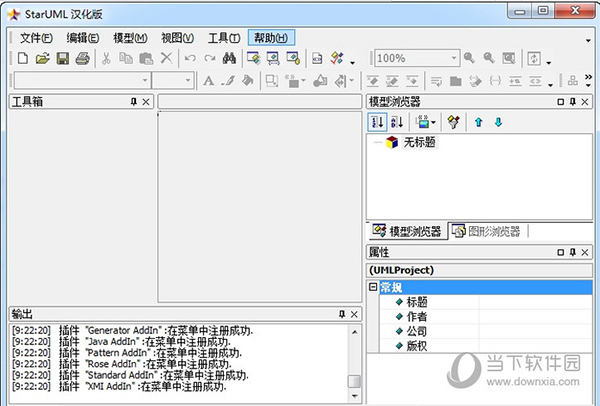Expand the hidden toolbar buttons chevron
The width and height of the screenshot is (600, 406).
coord(589,77)
